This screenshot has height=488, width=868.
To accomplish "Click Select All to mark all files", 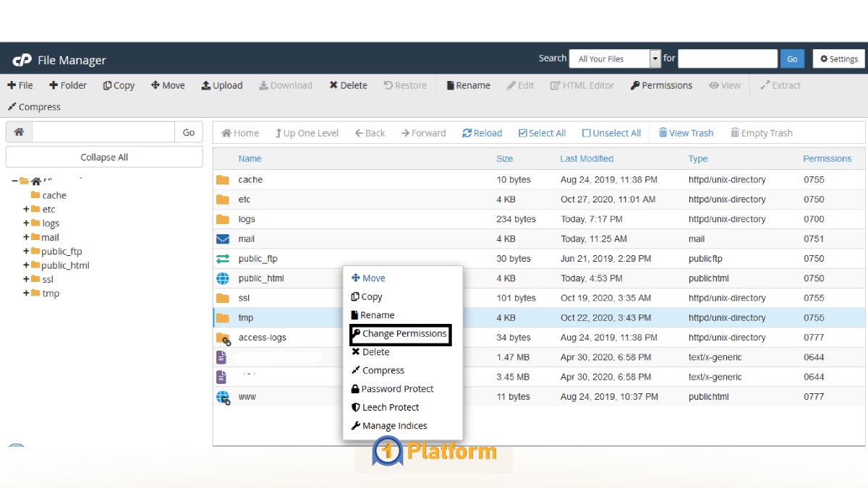I will (x=542, y=133).
